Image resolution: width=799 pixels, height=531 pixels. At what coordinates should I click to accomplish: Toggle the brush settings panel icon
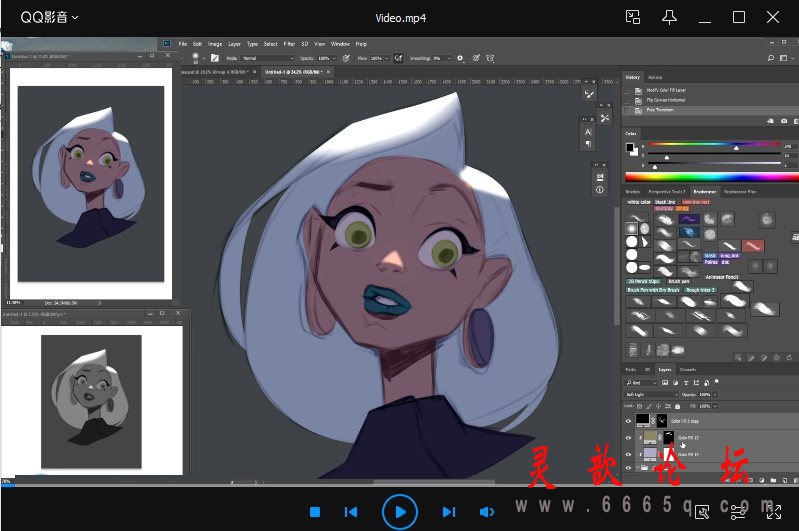point(215,58)
